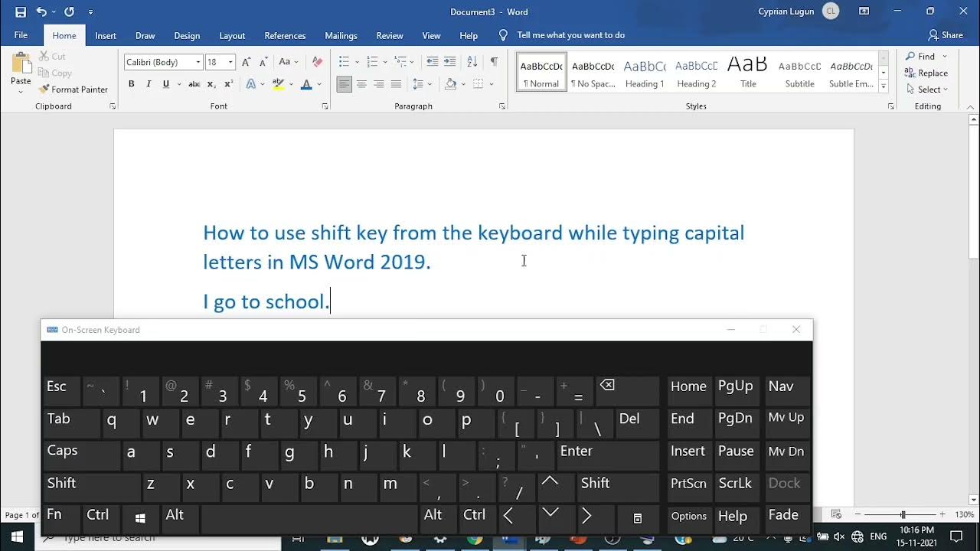
Task: Toggle bold formatting
Action: click(x=132, y=84)
